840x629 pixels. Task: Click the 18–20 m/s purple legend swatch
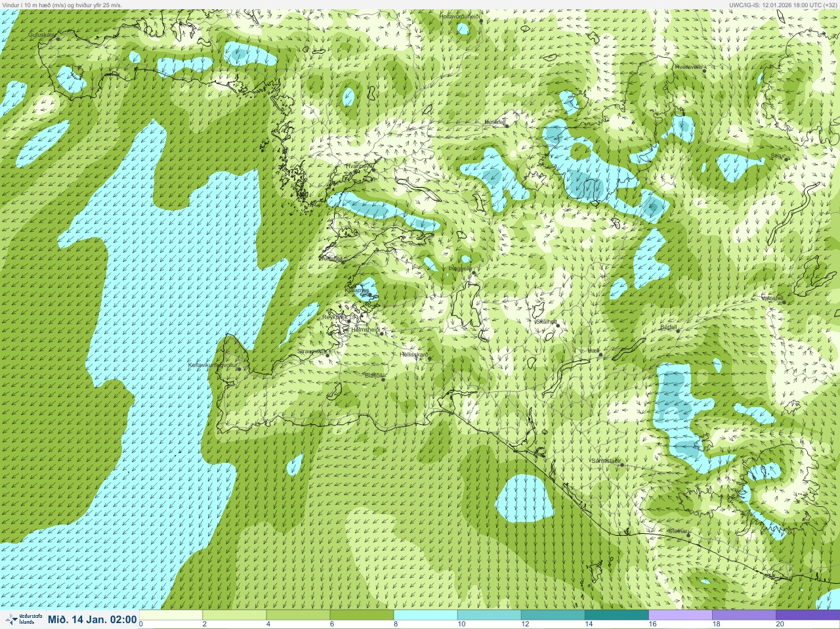pos(744,615)
